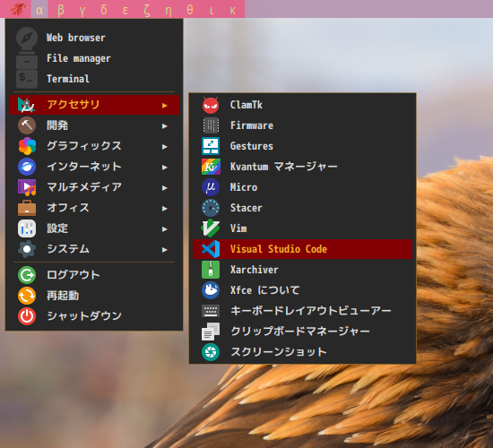
Task: Click the オフィス briefcase icon
Action: [27, 208]
